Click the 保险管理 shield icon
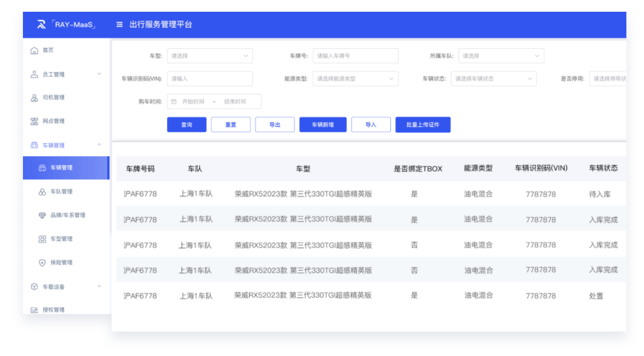Image resolution: width=644 pixels, height=356 pixels. tap(42, 263)
